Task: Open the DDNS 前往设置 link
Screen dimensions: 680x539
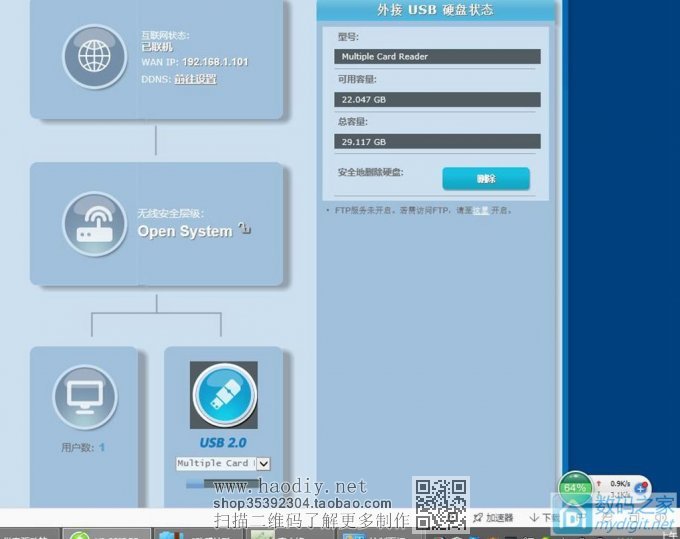Action: click(x=195, y=79)
